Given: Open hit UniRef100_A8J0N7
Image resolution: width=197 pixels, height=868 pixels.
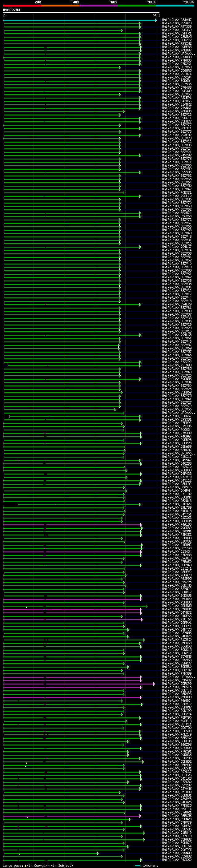Looking at the screenshot, I should click(177, 20).
